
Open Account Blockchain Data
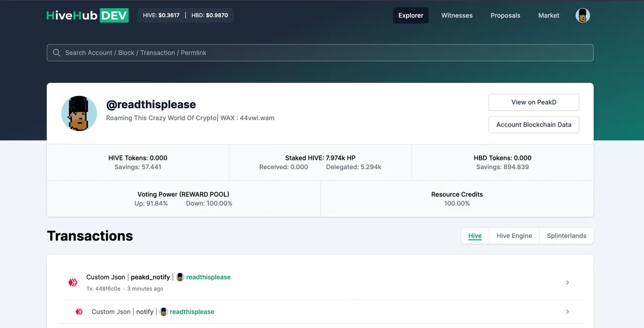(x=534, y=125)
